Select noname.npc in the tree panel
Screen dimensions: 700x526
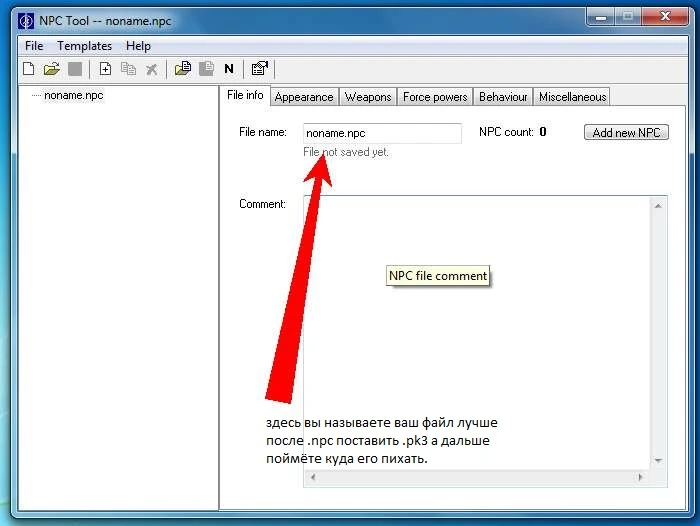click(74, 95)
